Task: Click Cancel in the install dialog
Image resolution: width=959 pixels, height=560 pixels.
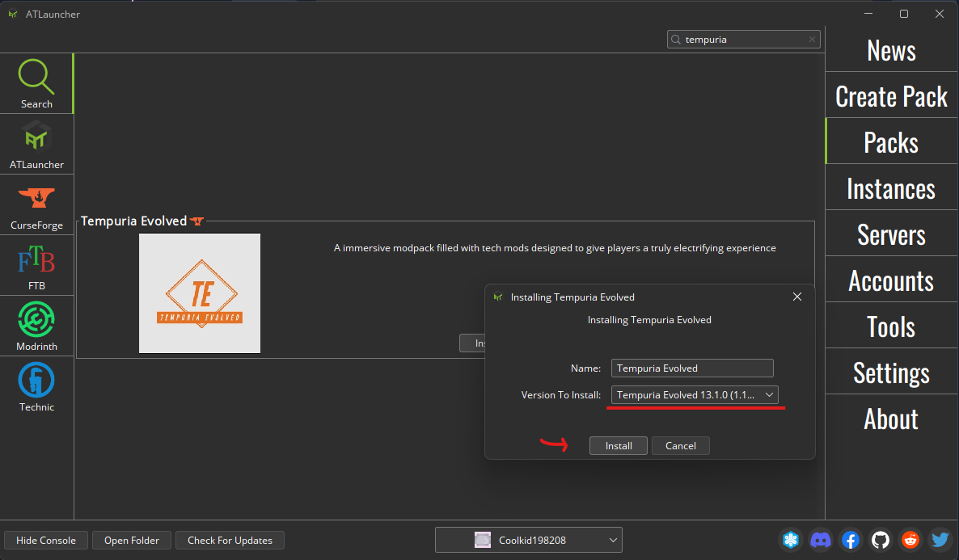Action: 681,446
